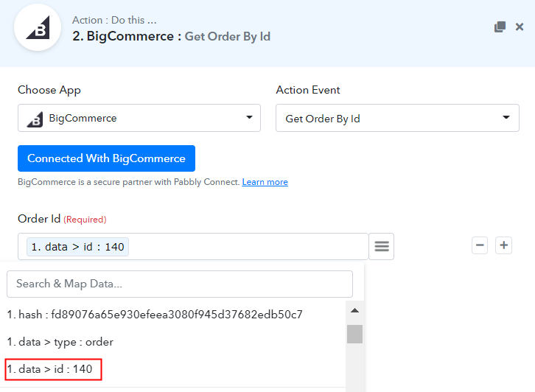Click the scrollbar thumb of the mapping list

[355, 334]
